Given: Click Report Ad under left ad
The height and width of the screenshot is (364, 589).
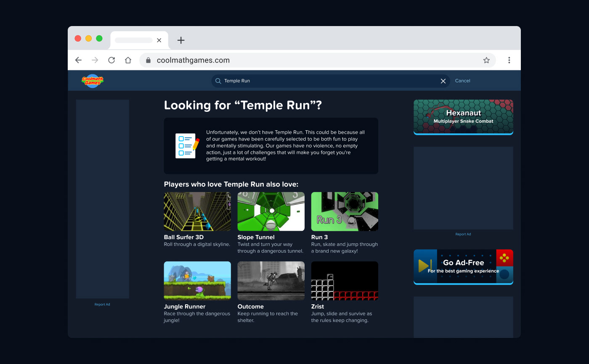Looking at the screenshot, I should pyautogui.click(x=102, y=304).
